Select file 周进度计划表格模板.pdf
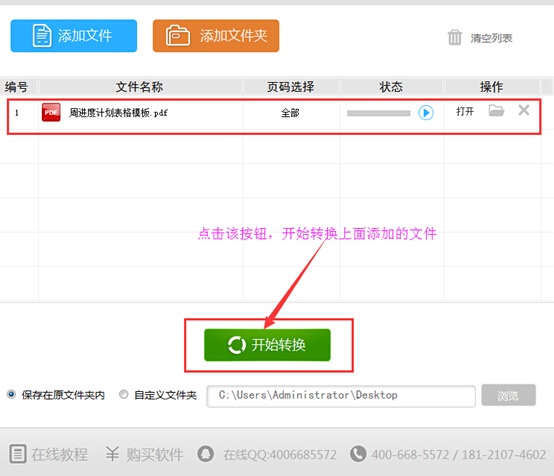 coord(118,113)
